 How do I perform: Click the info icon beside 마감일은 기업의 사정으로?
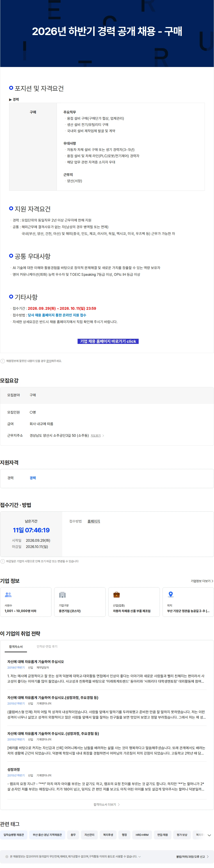click(3, 561)
